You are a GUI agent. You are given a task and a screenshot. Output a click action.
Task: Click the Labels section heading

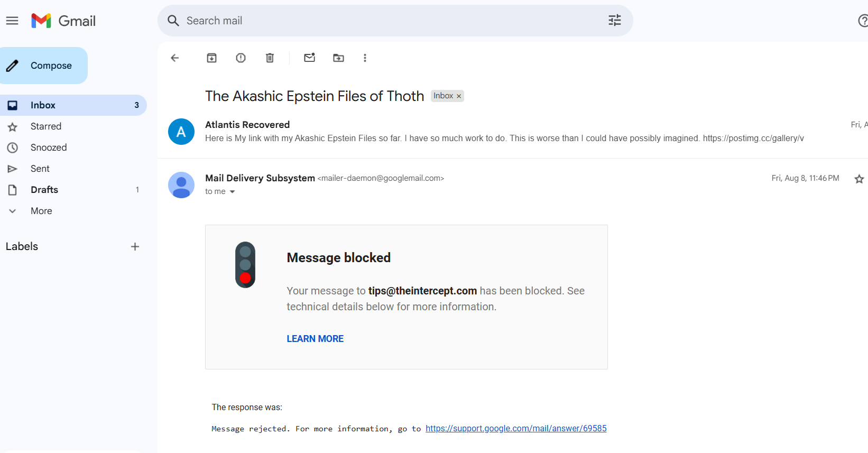(22, 246)
